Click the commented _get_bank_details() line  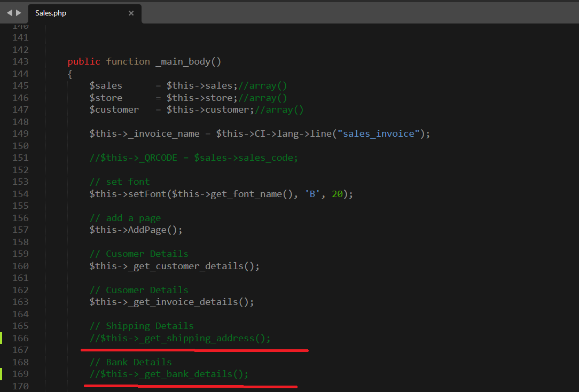pyautogui.click(x=169, y=374)
